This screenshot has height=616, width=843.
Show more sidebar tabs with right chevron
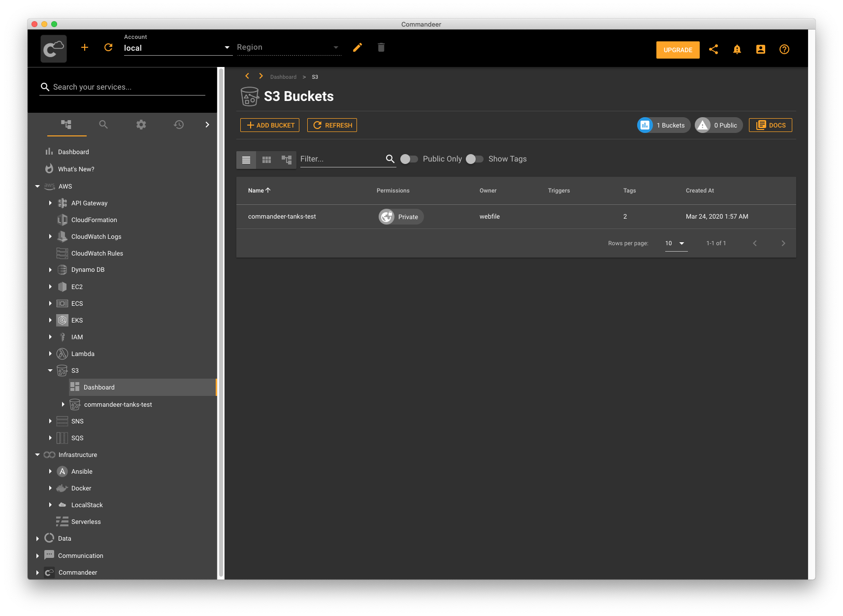(x=207, y=125)
